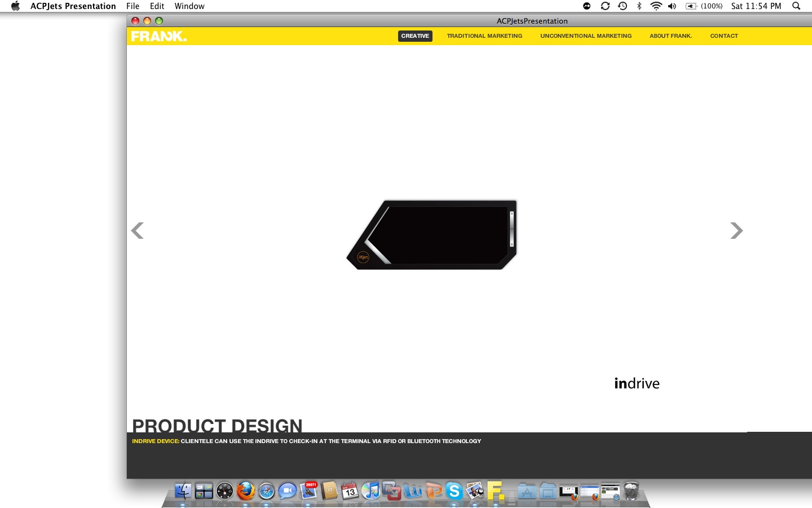Open the Creative tab

(x=415, y=36)
